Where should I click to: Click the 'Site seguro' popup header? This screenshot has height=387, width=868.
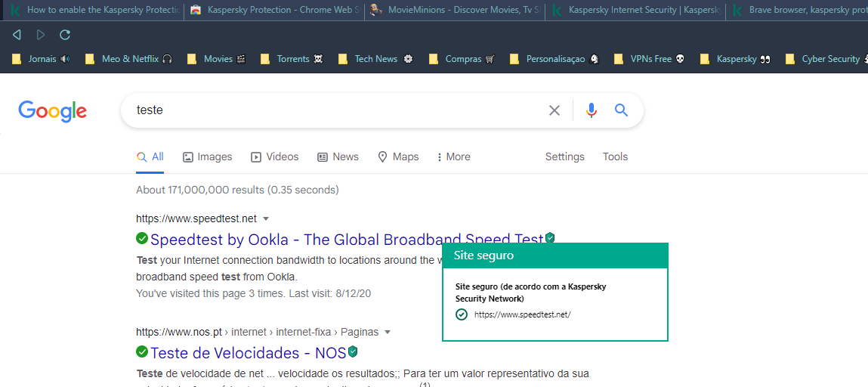[x=555, y=255]
